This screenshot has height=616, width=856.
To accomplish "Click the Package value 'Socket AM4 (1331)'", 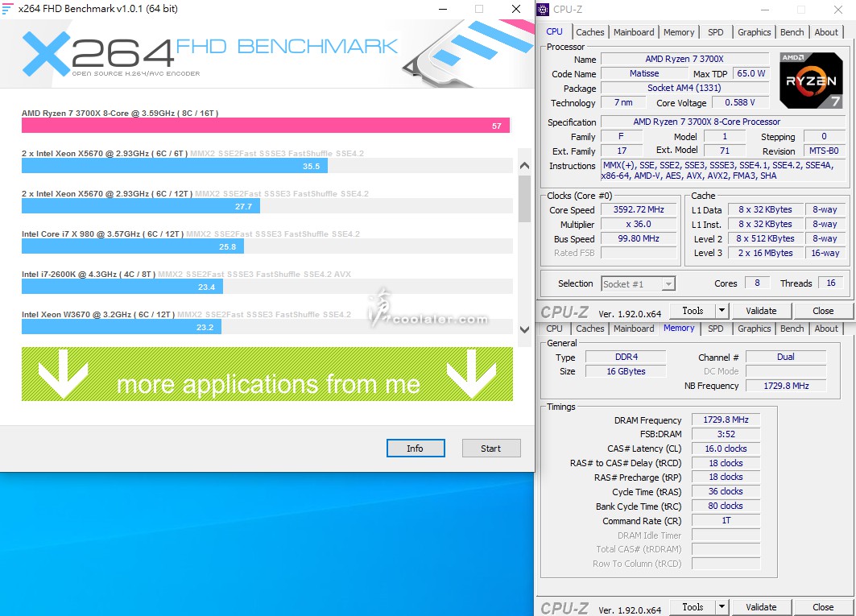I will [x=684, y=88].
